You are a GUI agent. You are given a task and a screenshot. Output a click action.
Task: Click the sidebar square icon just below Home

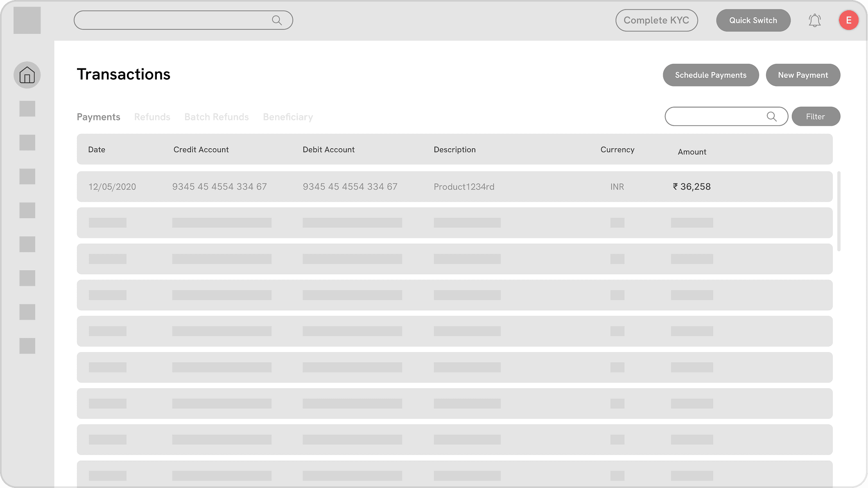click(x=27, y=109)
